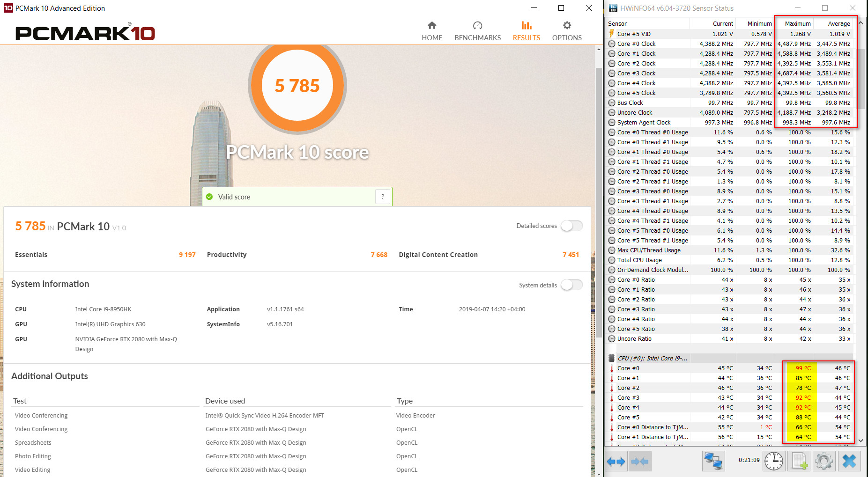Click the Intel Core i9-8950HK CPU value
The height and width of the screenshot is (477, 868).
click(103, 309)
